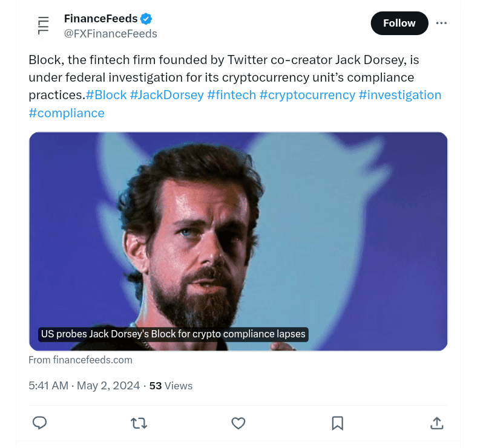Click the reply speech bubble icon
The width and height of the screenshot is (486, 448).
coord(40,423)
